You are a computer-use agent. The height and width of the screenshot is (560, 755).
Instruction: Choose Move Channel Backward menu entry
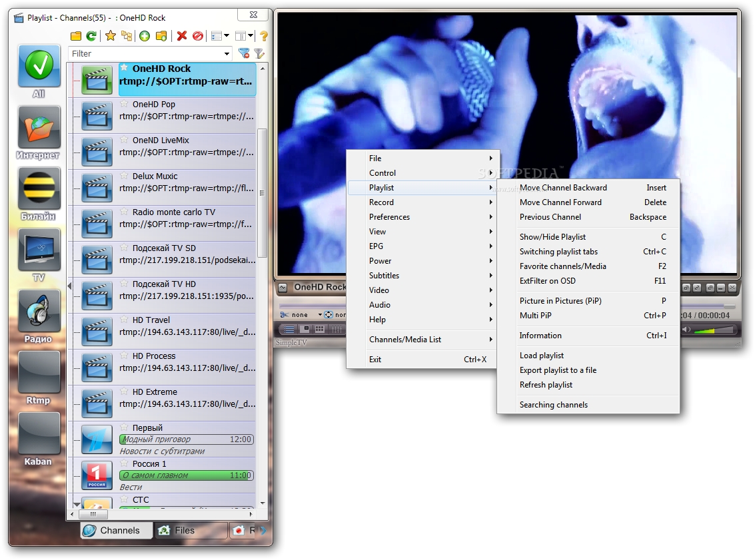pos(588,188)
